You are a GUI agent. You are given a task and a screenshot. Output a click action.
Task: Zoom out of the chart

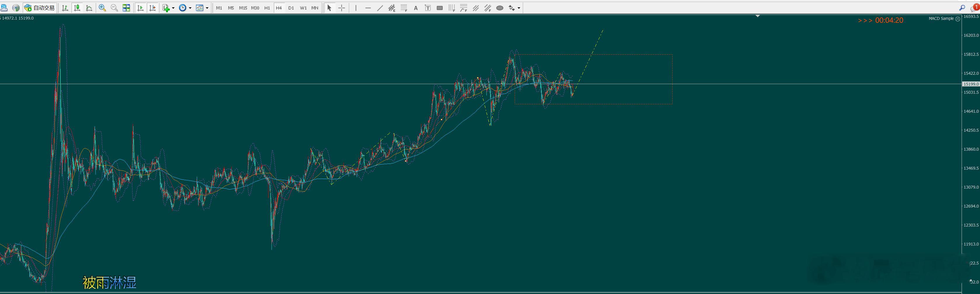coord(114,8)
